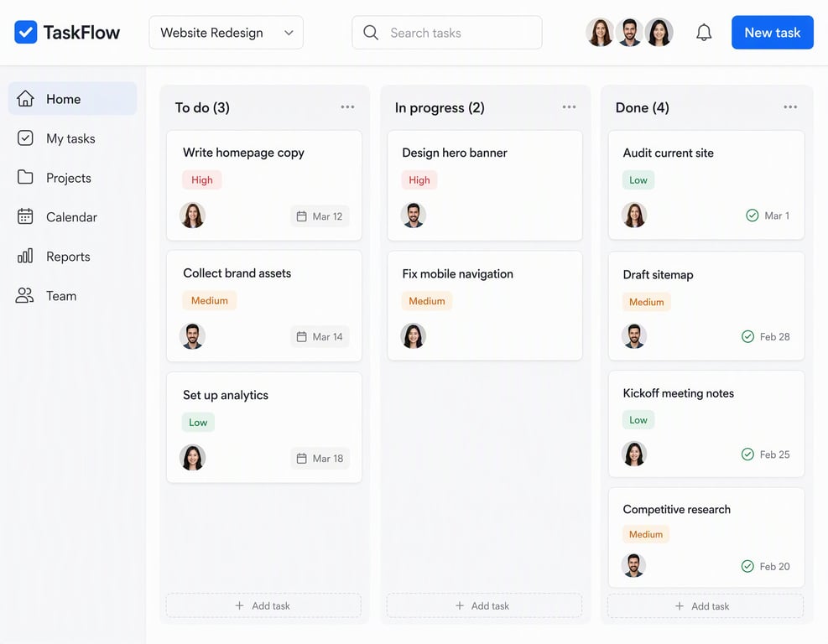
Task: Click the search magnifier icon
Action: pos(371,33)
